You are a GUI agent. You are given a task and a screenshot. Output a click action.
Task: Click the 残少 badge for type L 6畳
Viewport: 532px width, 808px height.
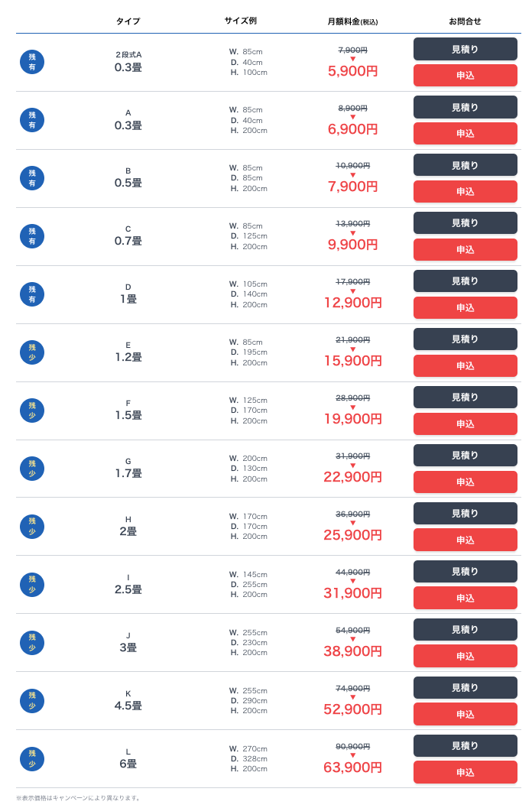pyautogui.click(x=32, y=759)
